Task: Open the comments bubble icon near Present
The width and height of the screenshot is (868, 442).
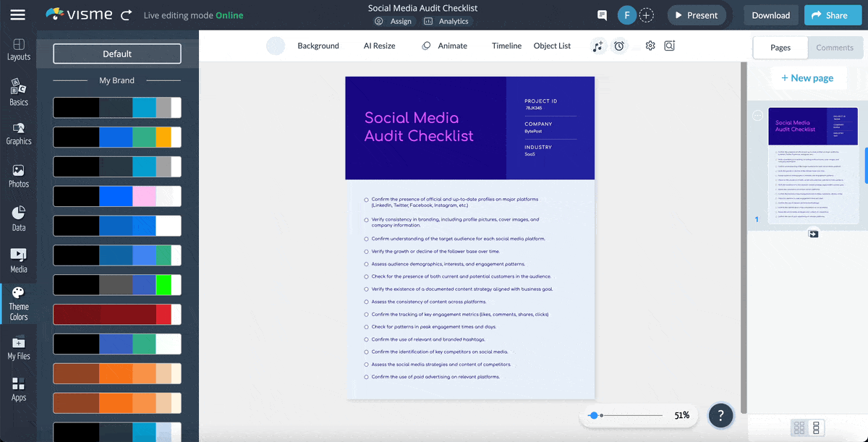Action: click(603, 15)
